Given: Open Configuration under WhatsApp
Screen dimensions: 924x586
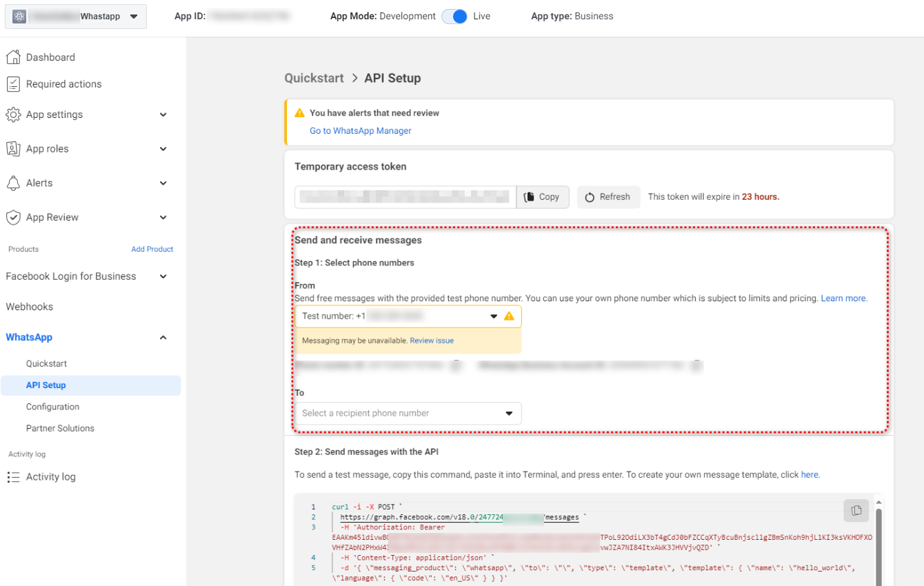Looking at the screenshot, I should [x=52, y=407].
